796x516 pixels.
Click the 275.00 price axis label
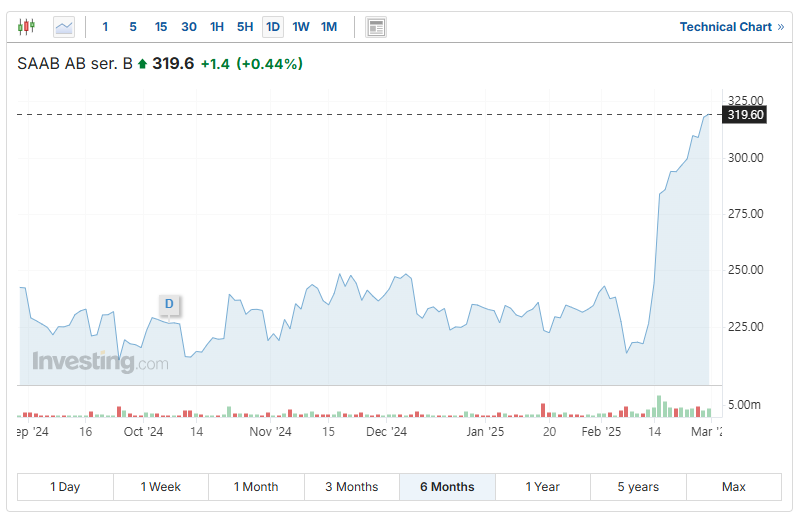(745, 214)
